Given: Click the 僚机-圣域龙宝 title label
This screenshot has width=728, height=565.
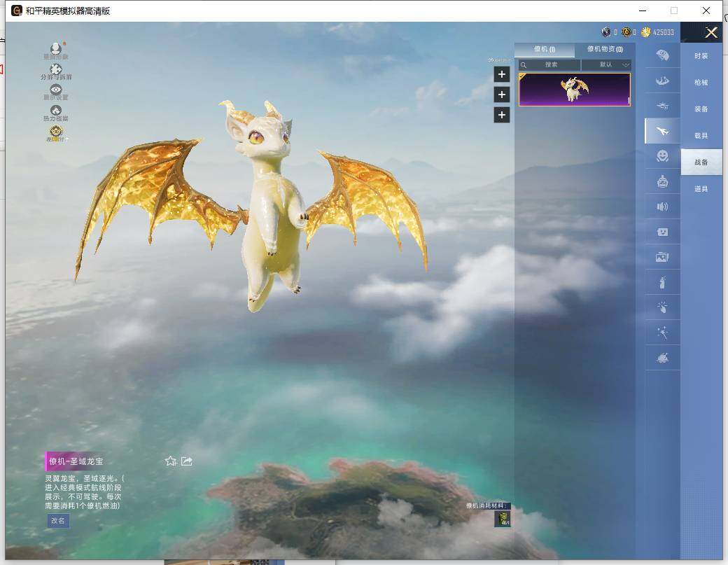Looking at the screenshot, I should tap(76, 461).
